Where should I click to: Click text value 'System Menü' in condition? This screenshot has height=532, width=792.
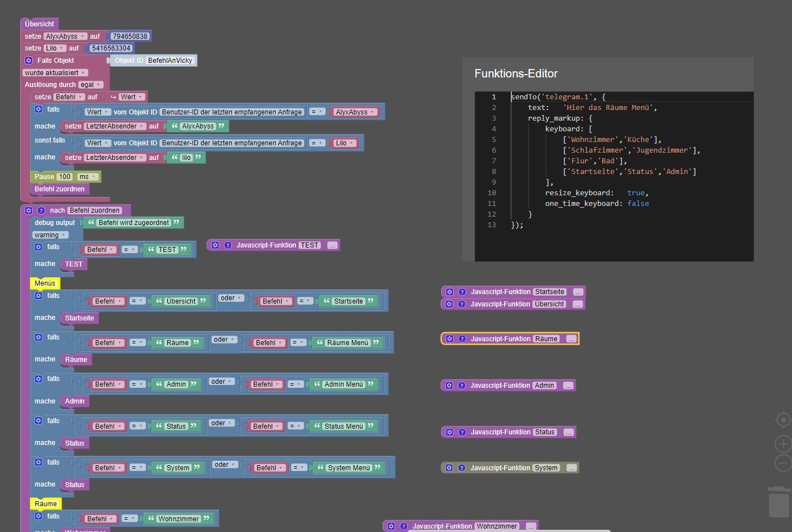(x=349, y=468)
